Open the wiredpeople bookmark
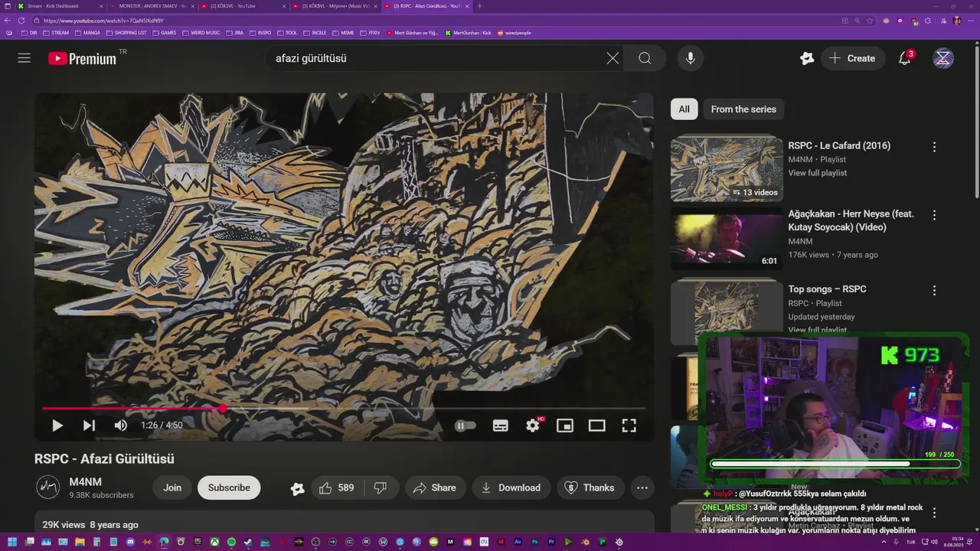Image resolution: width=980 pixels, height=551 pixels. tap(514, 33)
